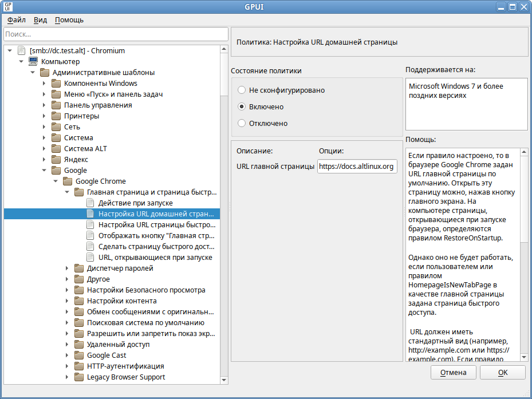
Task: Select the Отключено radio button
Action: [242, 123]
